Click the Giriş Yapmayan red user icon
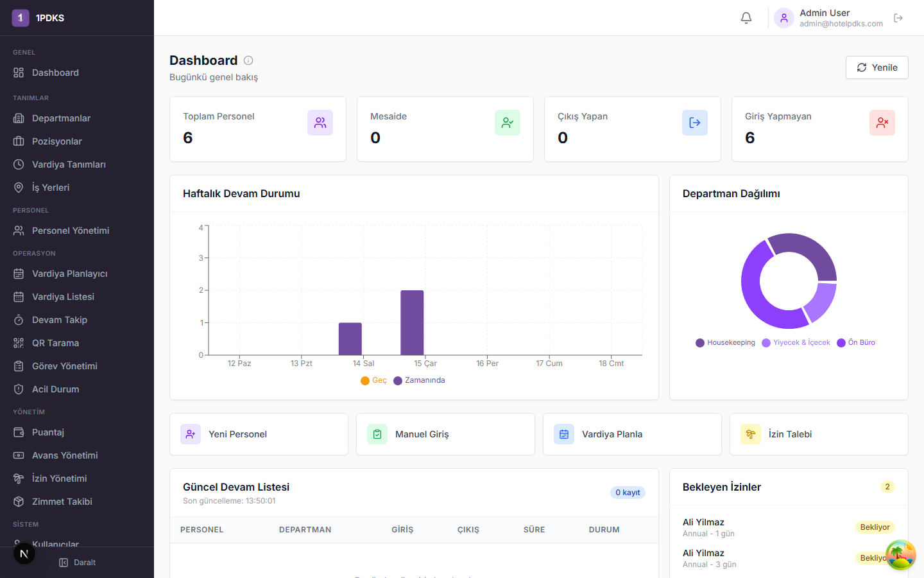This screenshot has height=578, width=924. click(882, 123)
